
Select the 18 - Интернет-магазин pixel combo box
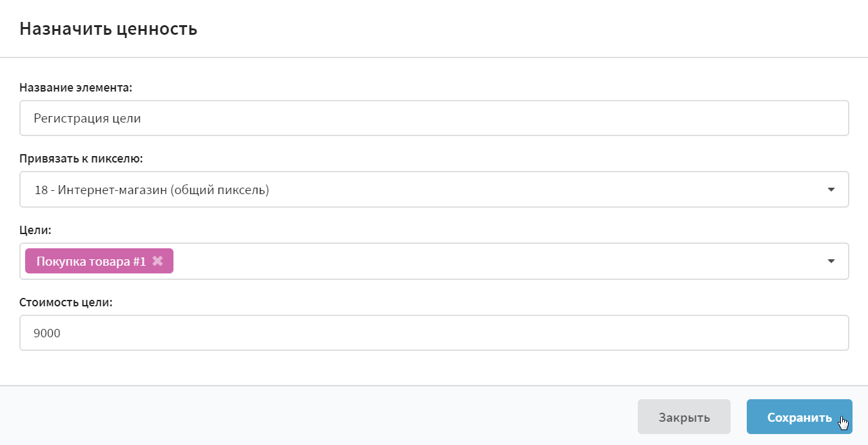pos(434,190)
